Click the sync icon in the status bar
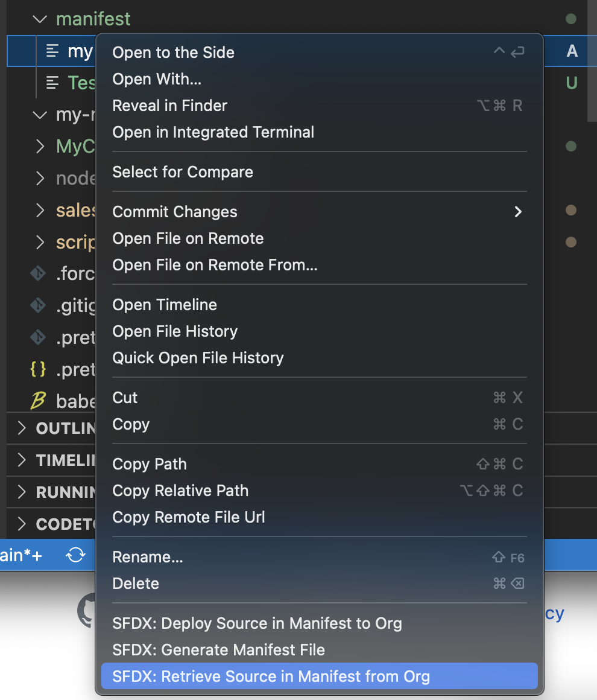 tap(76, 555)
